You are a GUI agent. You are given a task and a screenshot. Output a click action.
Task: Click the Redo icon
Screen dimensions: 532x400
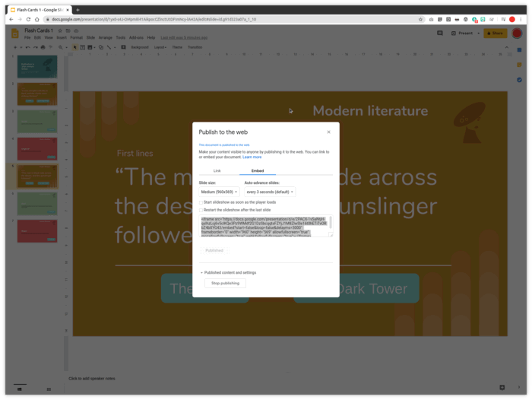coord(35,48)
